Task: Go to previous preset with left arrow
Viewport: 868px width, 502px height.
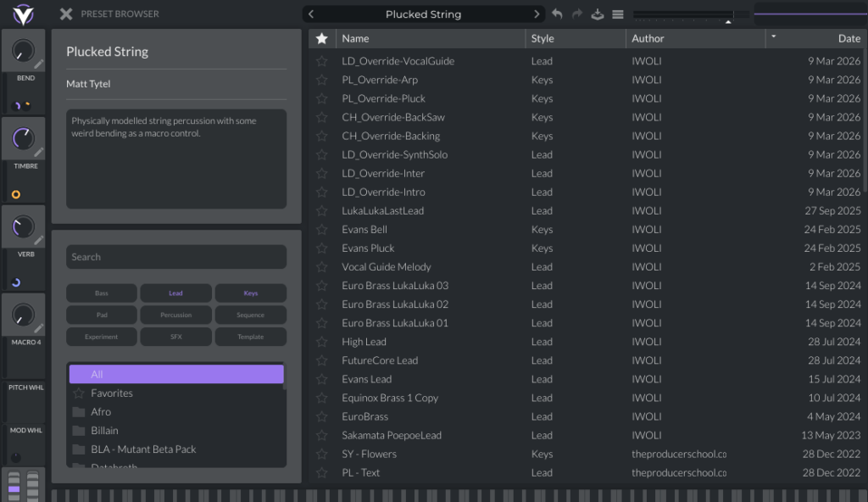Action: 311,14
